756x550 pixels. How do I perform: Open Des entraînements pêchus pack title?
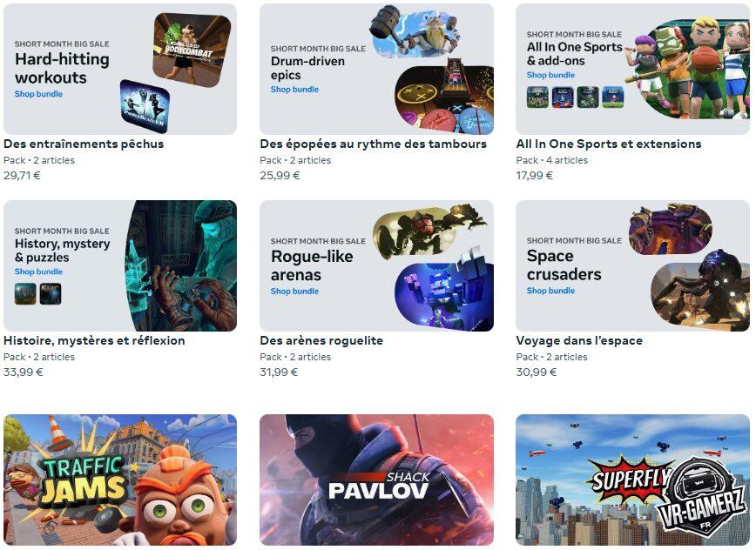(84, 144)
